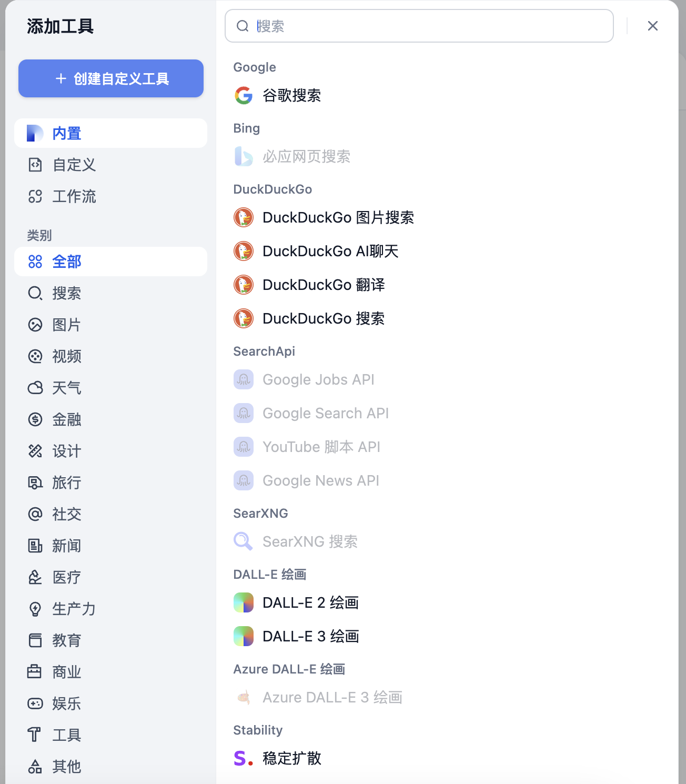Choose the 全部 category filter
Screen dimensions: 686x784
click(x=66, y=262)
